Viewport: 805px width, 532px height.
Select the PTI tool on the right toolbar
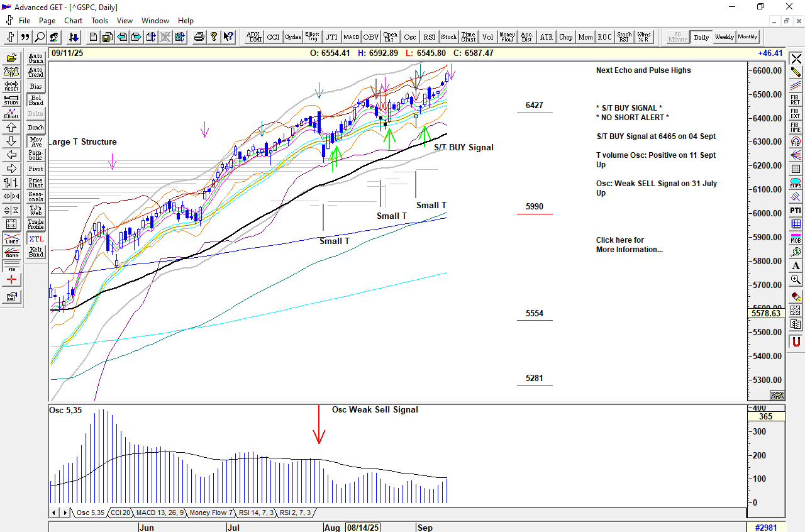pos(796,210)
